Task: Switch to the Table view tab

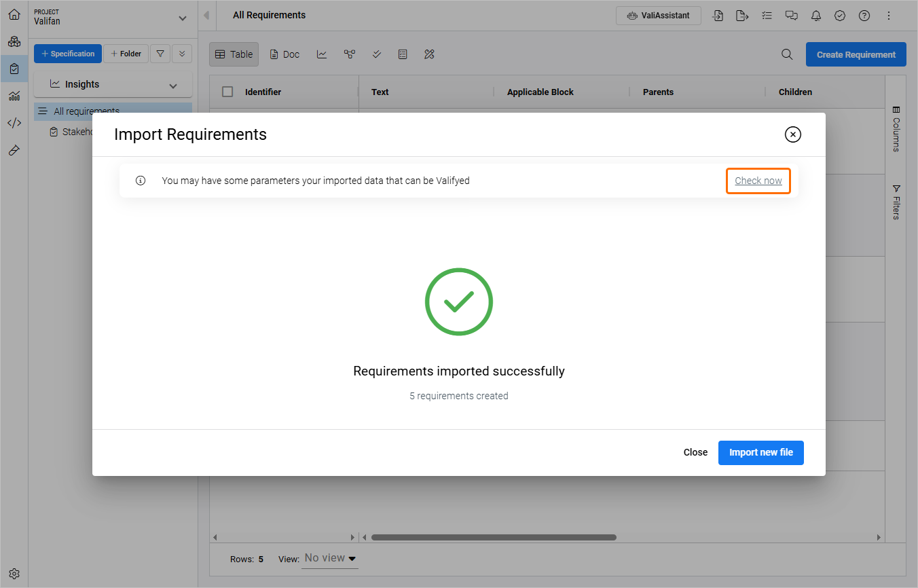Action: [234, 54]
